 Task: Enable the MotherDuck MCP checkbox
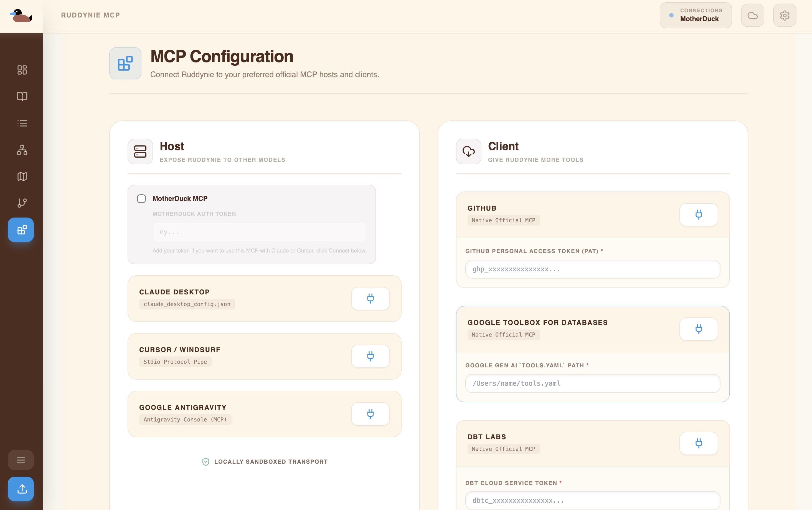[141, 199]
